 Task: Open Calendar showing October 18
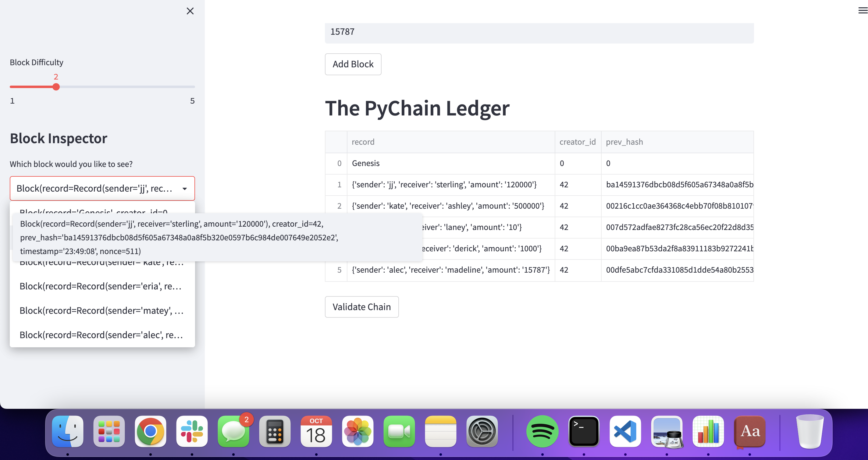tap(316, 431)
